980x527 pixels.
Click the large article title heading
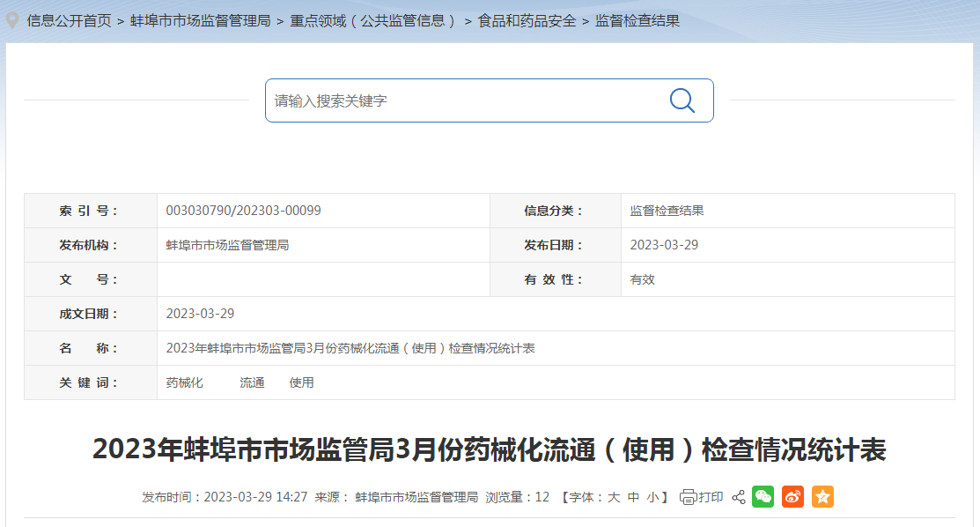click(490, 449)
